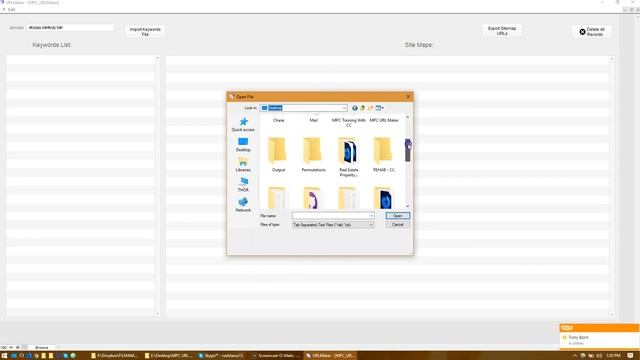The height and width of the screenshot is (360, 640).
Task: Switch to URLMaker taskbar window
Action: point(330,356)
